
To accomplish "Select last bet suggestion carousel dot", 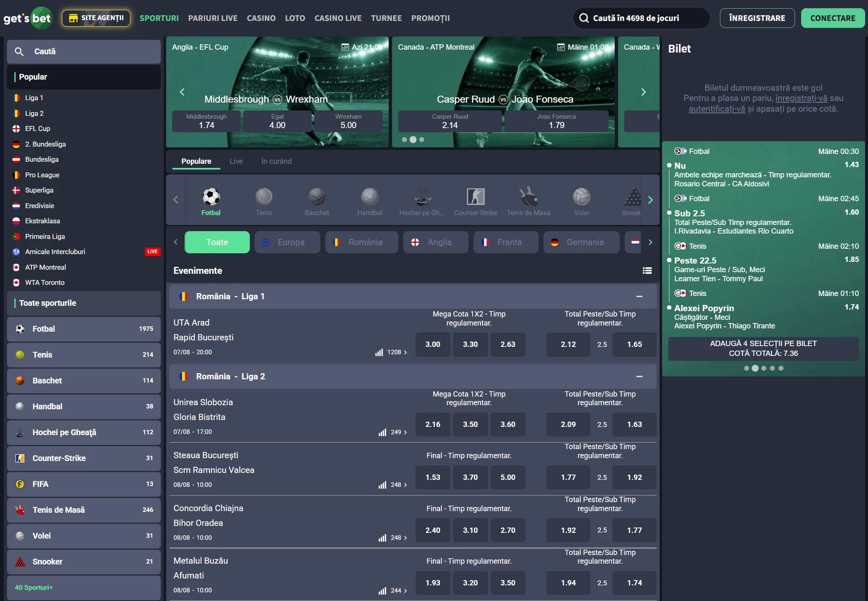I will [x=781, y=368].
